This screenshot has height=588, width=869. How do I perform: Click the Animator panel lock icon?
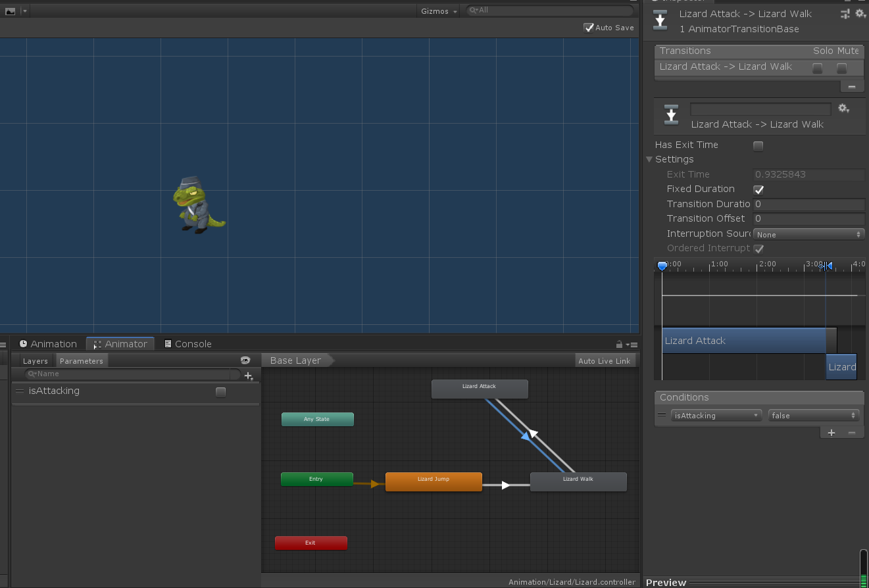[x=619, y=345]
